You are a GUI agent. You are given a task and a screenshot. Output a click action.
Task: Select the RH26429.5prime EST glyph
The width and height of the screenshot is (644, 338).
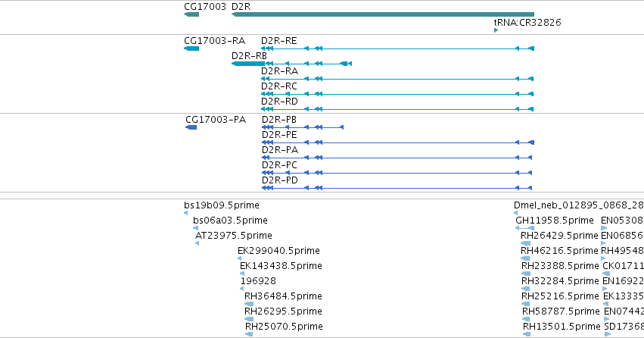[x=525, y=243]
